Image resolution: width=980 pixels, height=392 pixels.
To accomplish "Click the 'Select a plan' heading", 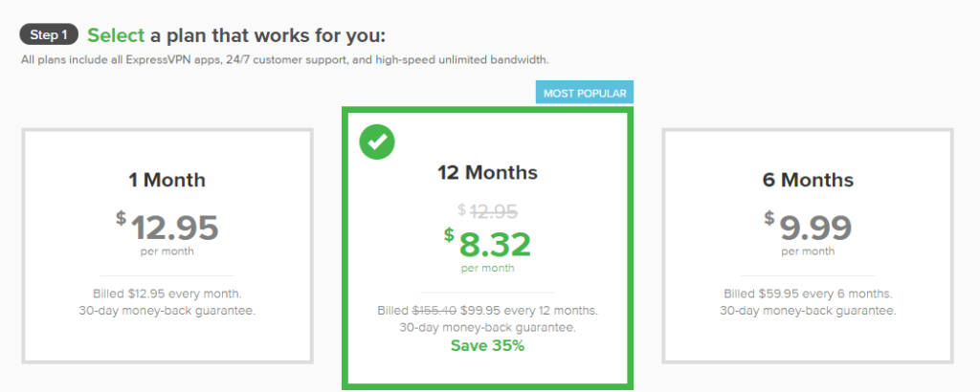I will pos(235,36).
